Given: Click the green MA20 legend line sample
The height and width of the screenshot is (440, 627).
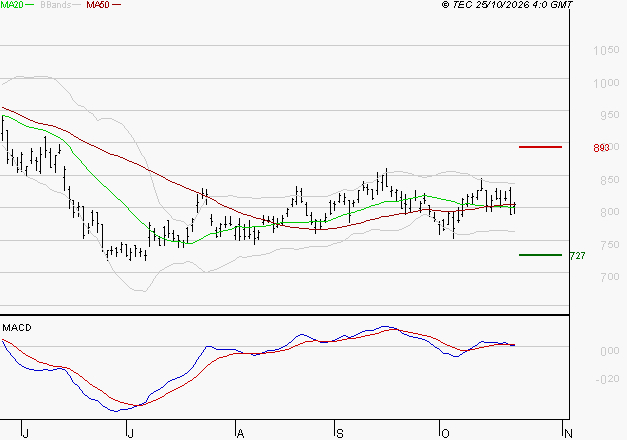Looking at the screenshot, I should (30, 5).
